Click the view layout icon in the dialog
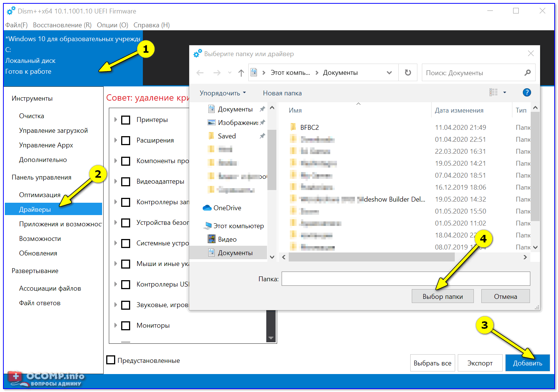The image size is (558, 392). pos(494,92)
